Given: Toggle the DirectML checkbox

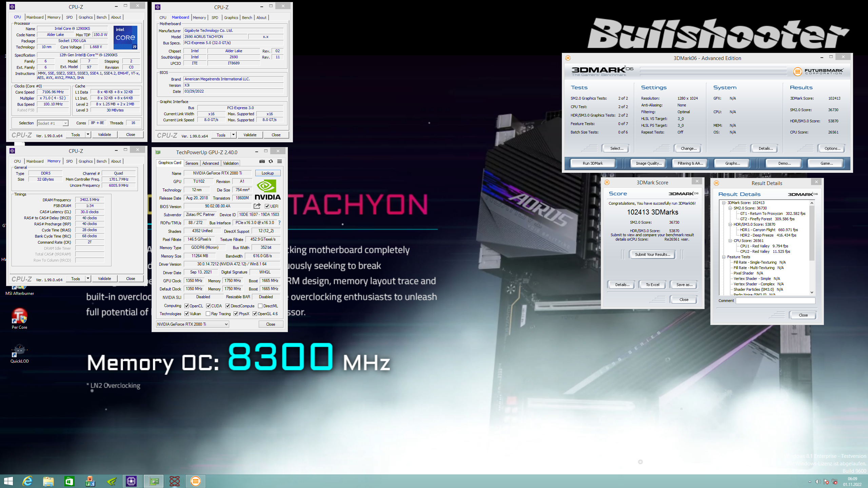Looking at the screenshot, I should [x=260, y=306].
